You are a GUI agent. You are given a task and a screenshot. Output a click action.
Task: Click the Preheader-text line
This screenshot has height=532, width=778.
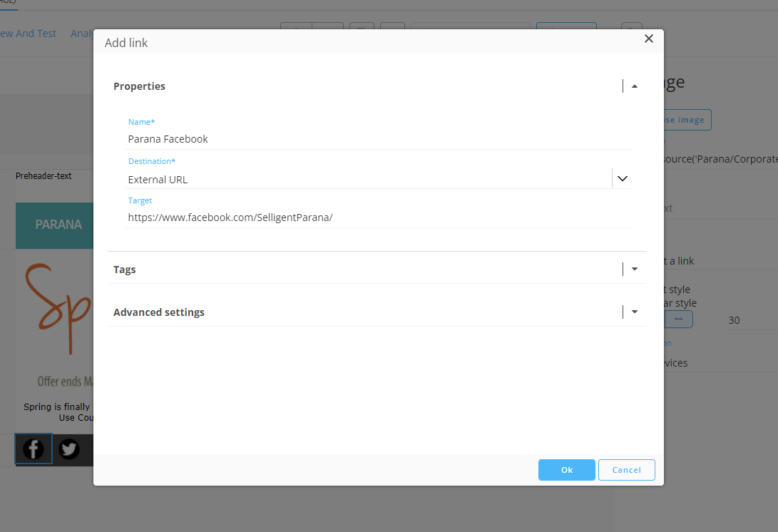tap(44, 176)
